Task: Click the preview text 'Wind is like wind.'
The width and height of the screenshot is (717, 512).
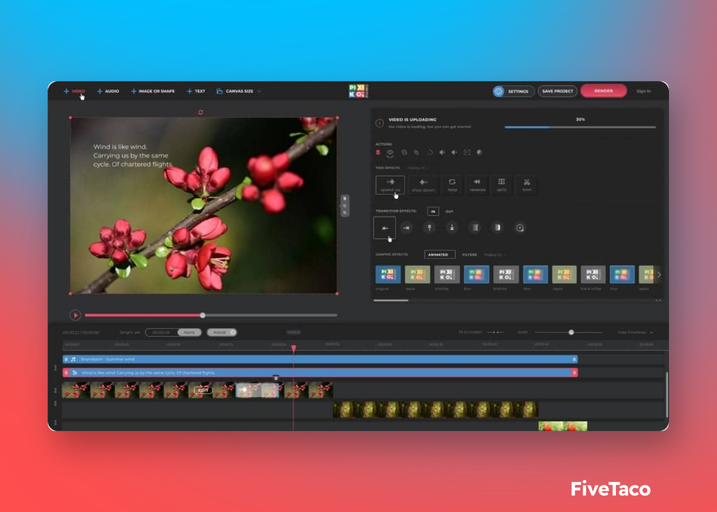Action: pyautogui.click(x=120, y=147)
